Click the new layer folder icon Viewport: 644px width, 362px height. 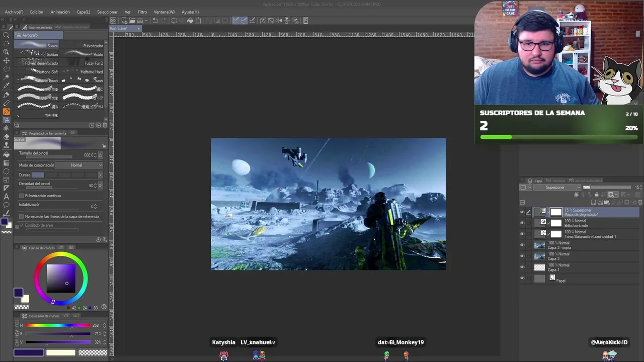coord(607,202)
